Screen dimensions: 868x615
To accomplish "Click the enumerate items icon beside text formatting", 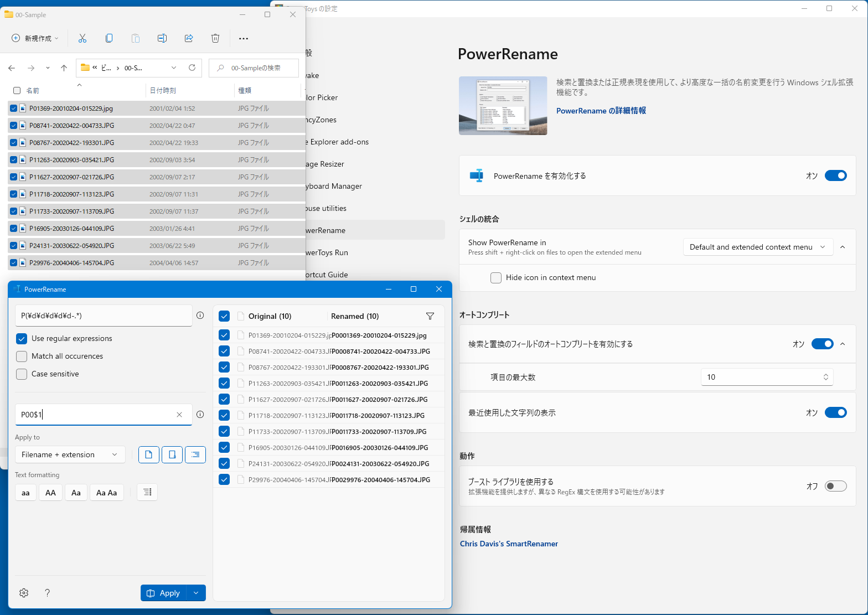I will 147,492.
